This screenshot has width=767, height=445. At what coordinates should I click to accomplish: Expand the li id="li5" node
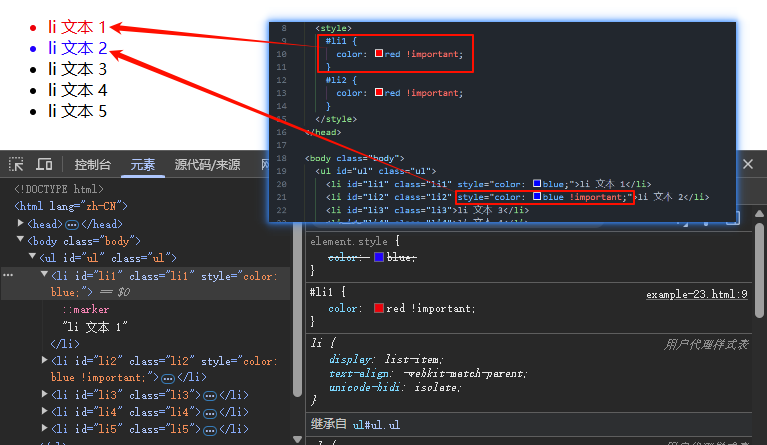(x=45, y=428)
